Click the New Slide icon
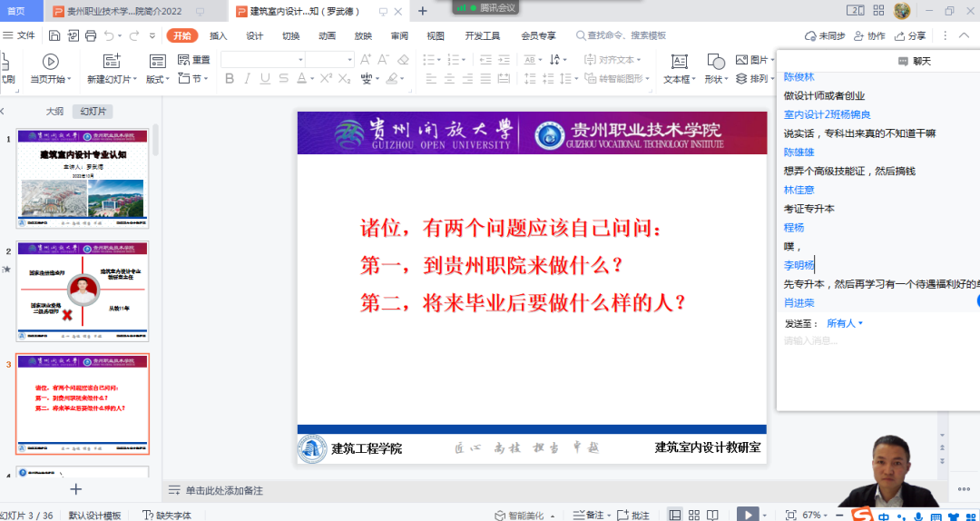Viewport: 980px width, 521px height. 112,62
